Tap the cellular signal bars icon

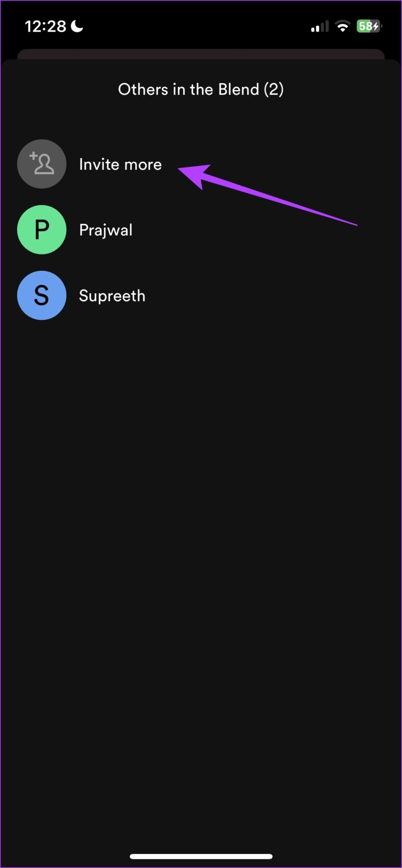click(x=320, y=27)
